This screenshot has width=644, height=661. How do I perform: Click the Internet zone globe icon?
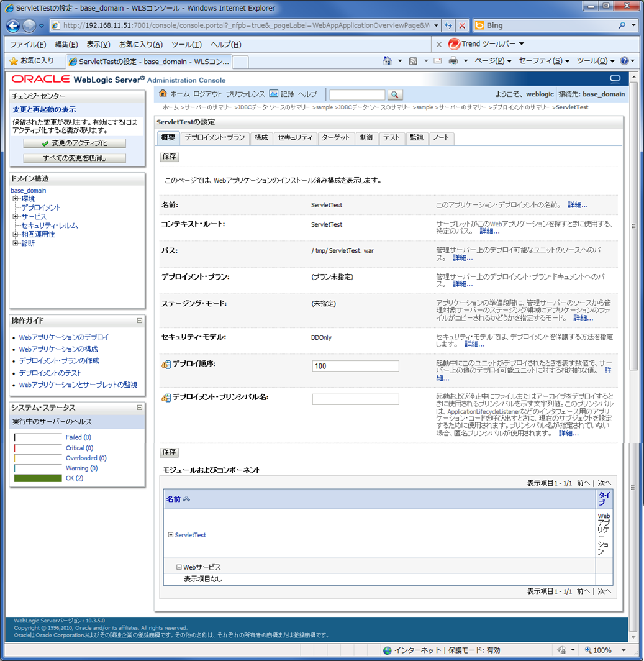[388, 650]
